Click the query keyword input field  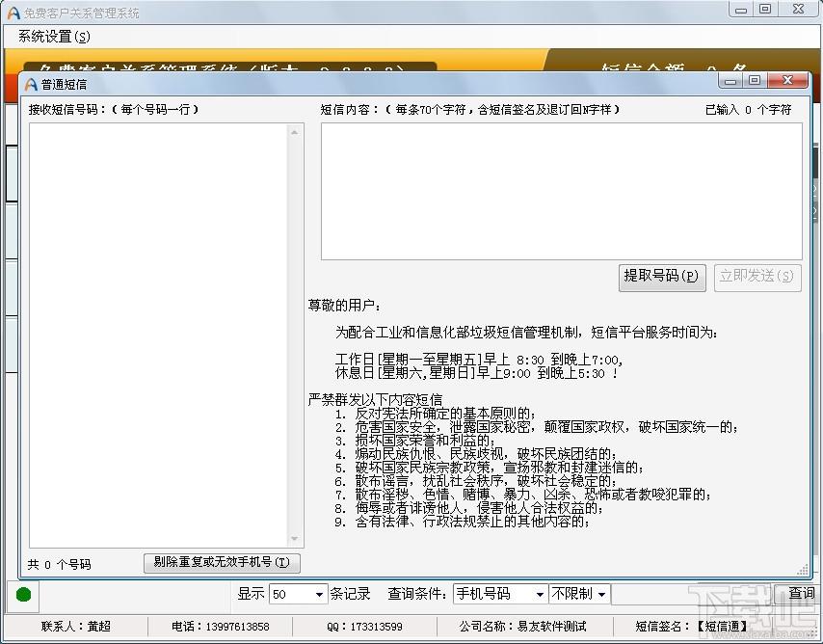pyautogui.click(x=692, y=594)
